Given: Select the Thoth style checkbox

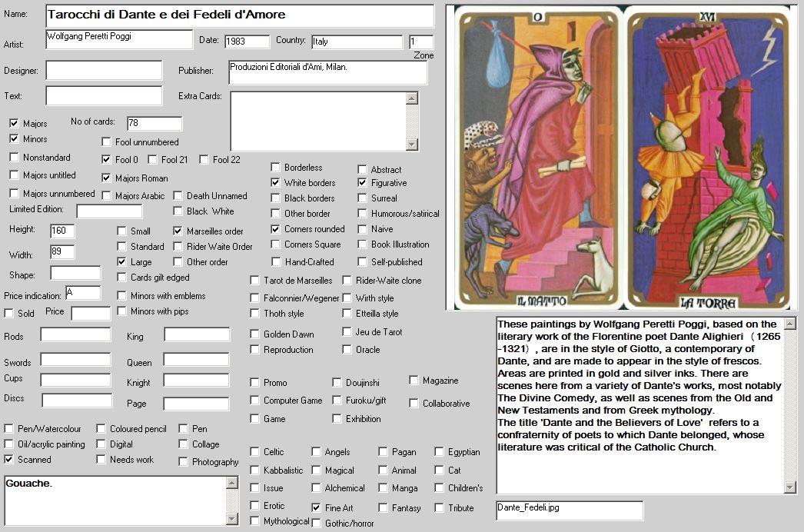Looking at the screenshot, I should [x=254, y=313].
